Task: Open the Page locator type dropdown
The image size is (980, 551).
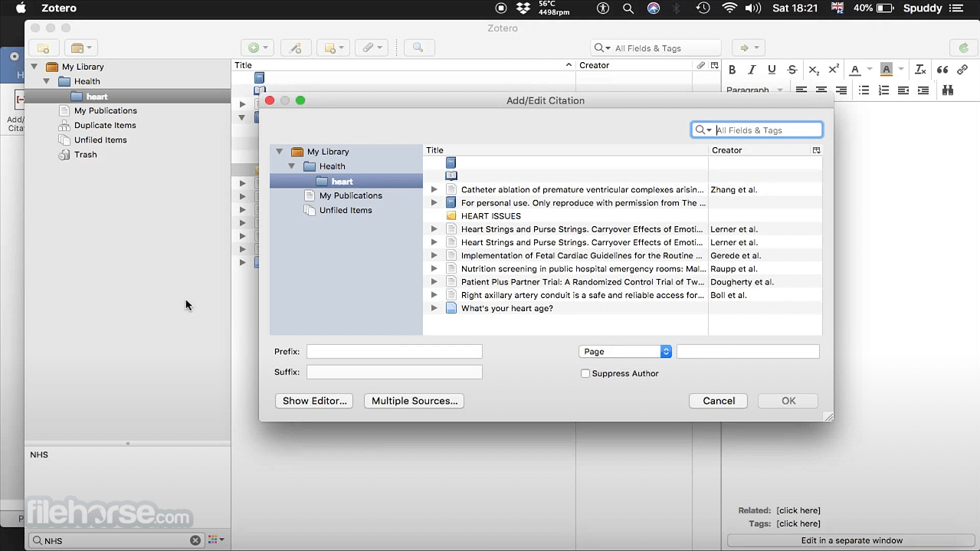Action: (625, 352)
